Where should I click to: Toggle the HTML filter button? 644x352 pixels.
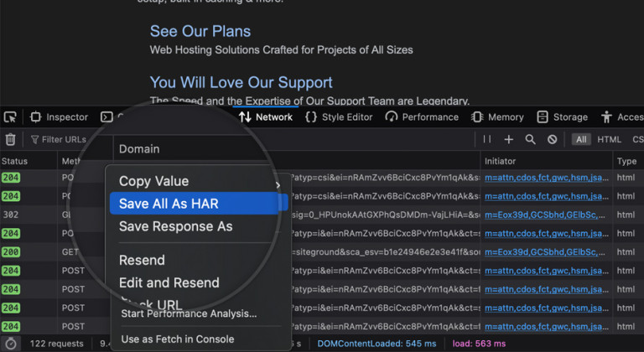pos(609,140)
